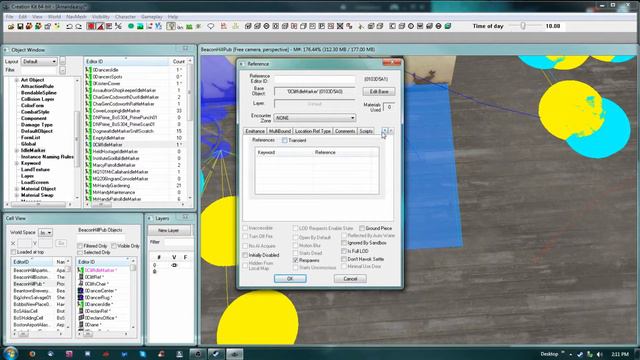Enable Don't Havok Settle checkbox
Image resolution: width=640 pixels, height=360 pixels.
tap(344, 259)
